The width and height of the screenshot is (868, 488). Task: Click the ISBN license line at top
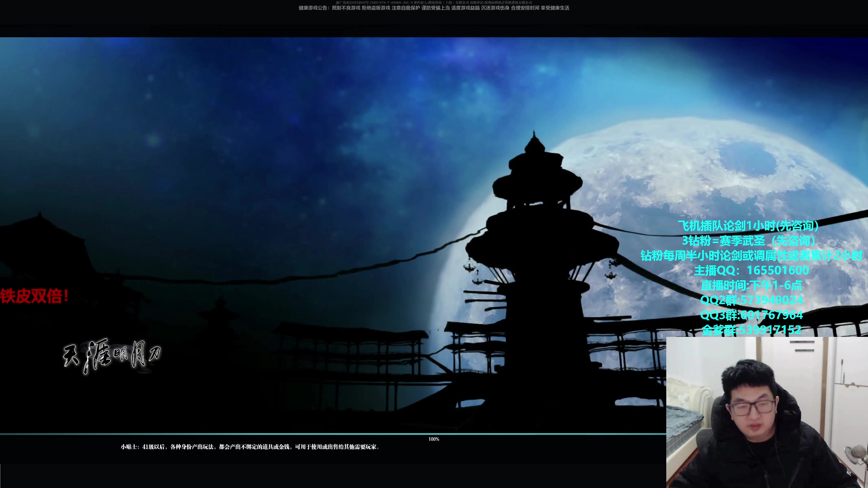tap(434, 2)
